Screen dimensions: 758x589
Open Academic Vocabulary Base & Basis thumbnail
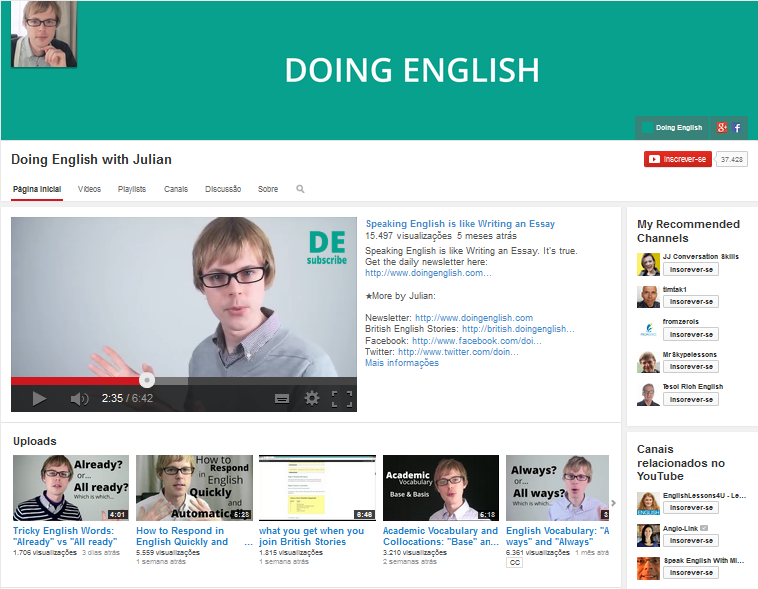tap(441, 488)
